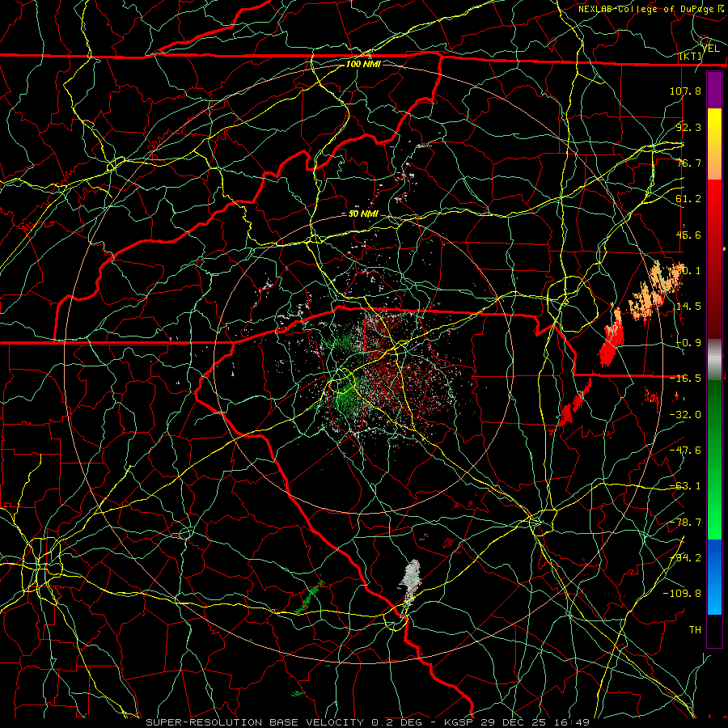Viewport: 728px width, 728px height.
Task: Select the -32.0 scale label
Action: coord(685,415)
